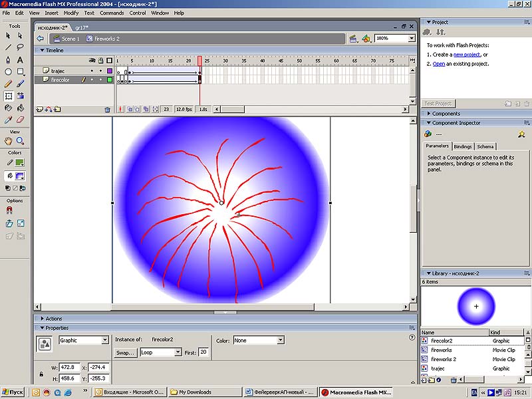This screenshot has width=532, height=399.
Task: Open the Modify menu
Action: pos(70,13)
